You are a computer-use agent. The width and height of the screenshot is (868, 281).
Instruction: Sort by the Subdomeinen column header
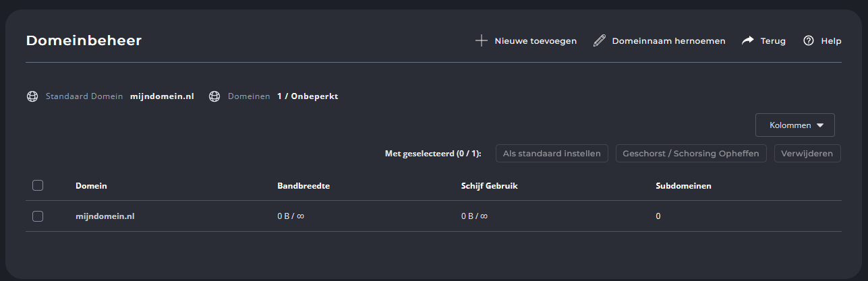point(684,185)
